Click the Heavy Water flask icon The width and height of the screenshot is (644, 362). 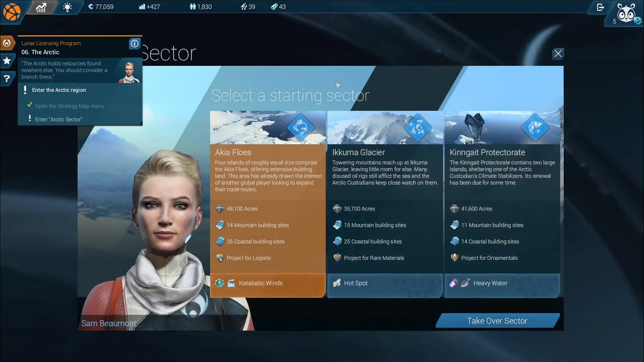coord(466,283)
